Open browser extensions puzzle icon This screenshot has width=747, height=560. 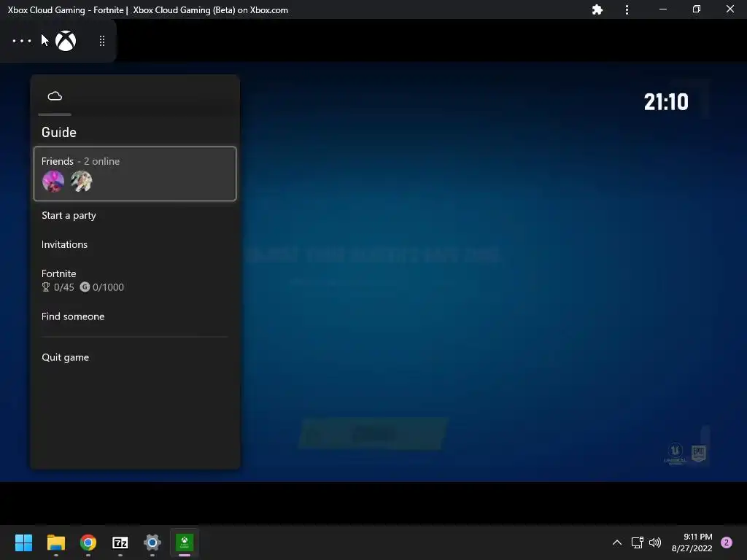[597, 9]
